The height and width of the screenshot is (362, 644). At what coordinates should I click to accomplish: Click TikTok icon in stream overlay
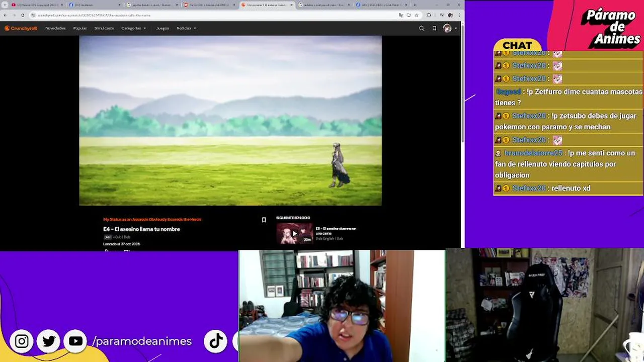216,341
